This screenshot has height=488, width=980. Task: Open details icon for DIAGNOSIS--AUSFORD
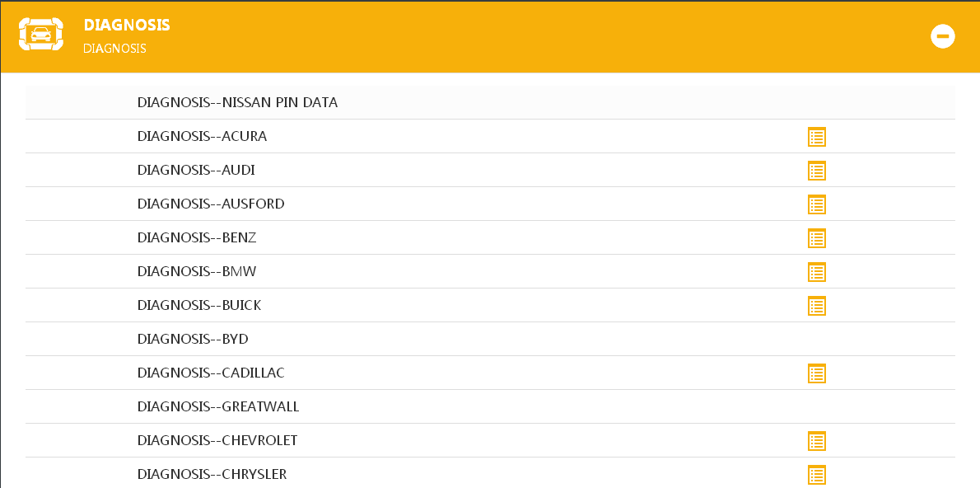(816, 204)
